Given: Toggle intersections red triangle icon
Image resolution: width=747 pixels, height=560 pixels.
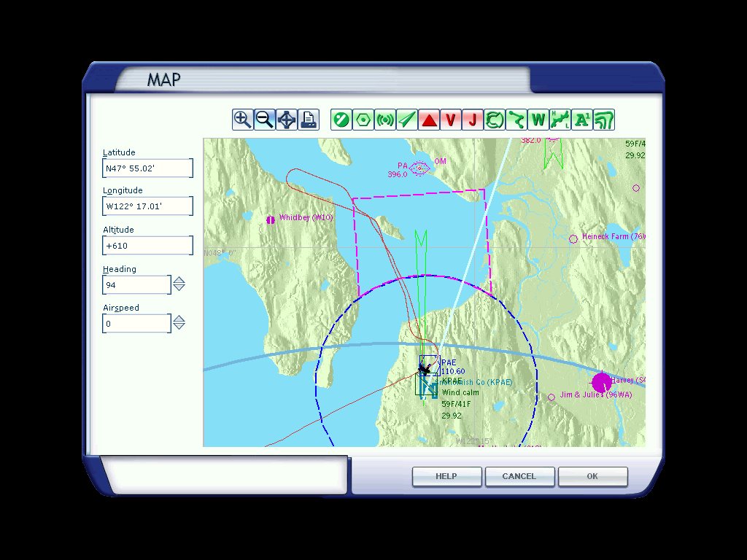Looking at the screenshot, I should point(429,120).
